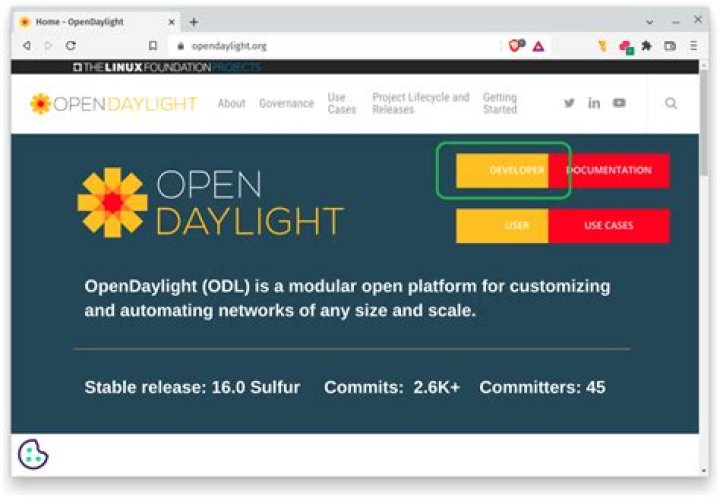Screen dimensions: 720x498
Task: Click the large Open Daylight hero logo
Action: pyautogui.click(x=210, y=202)
